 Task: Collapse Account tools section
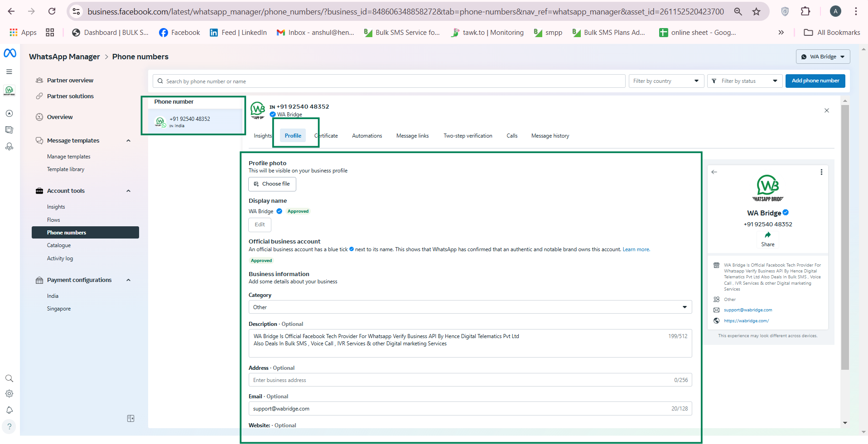tap(128, 191)
